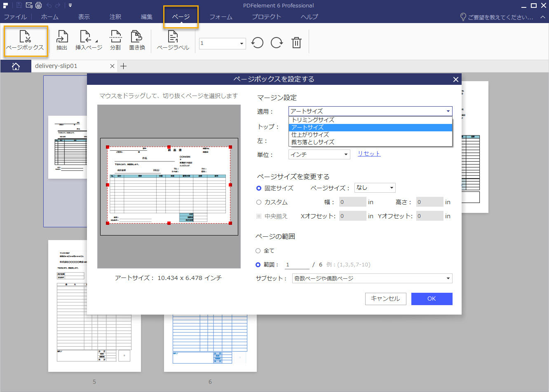Switch to the 編集 tab

click(147, 17)
